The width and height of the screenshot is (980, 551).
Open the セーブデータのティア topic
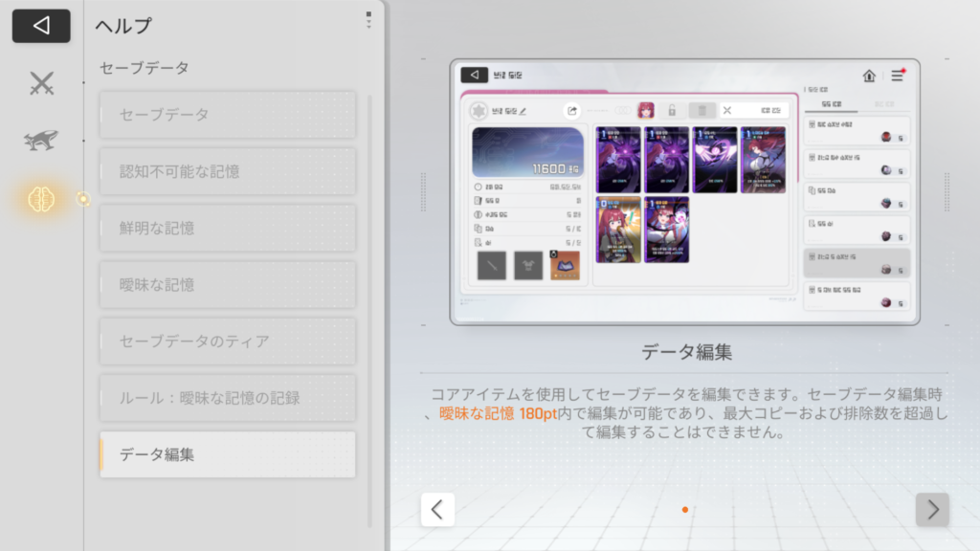click(x=228, y=342)
